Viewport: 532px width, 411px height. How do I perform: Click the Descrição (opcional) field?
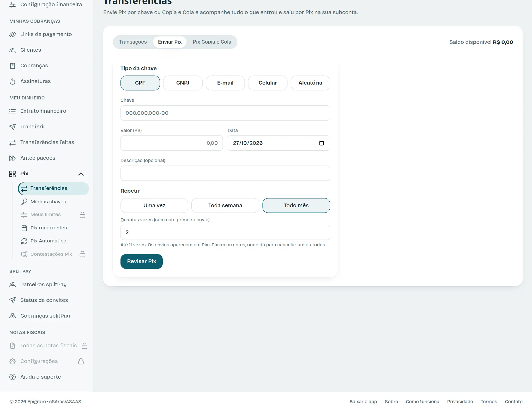[225, 173]
